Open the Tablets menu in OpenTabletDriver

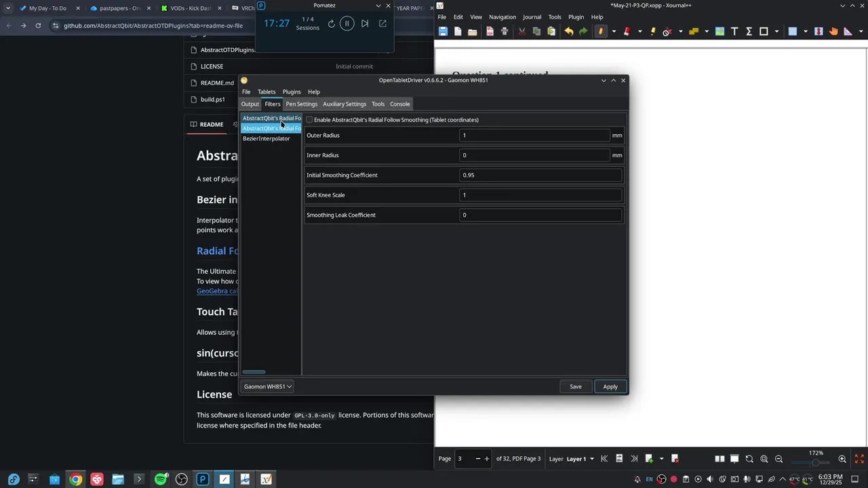(267, 91)
